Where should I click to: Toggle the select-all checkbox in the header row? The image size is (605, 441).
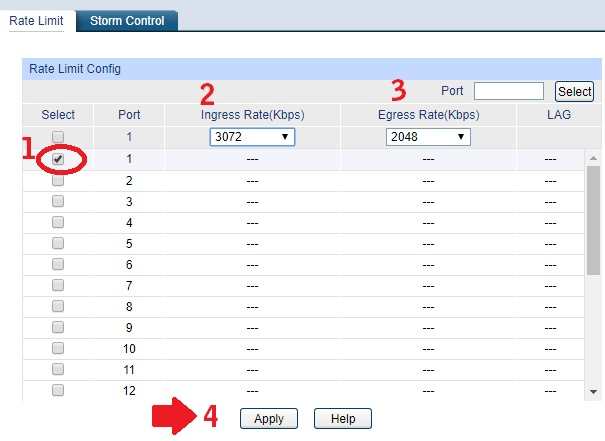click(58, 137)
